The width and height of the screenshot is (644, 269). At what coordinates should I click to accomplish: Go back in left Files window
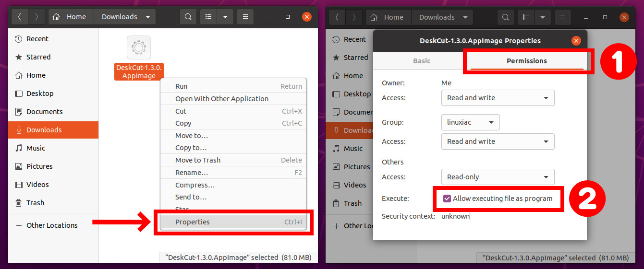[x=20, y=17]
